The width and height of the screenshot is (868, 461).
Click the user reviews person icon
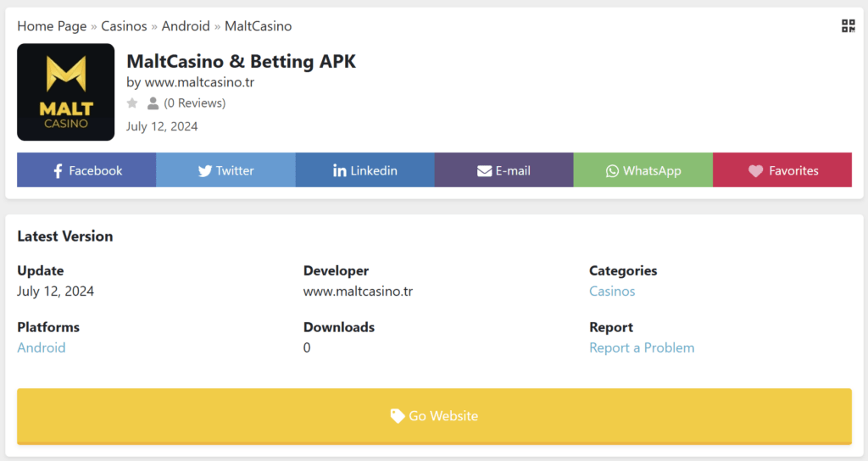pyautogui.click(x=153, y=103)
